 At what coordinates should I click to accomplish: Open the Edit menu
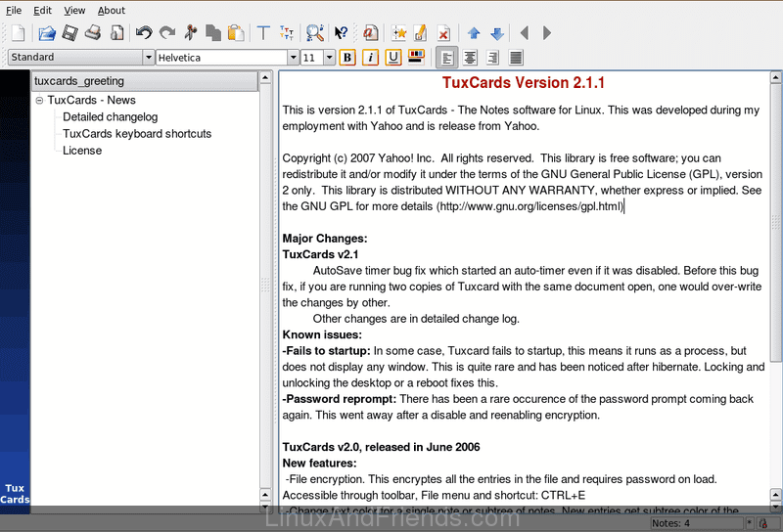[43, 10]
